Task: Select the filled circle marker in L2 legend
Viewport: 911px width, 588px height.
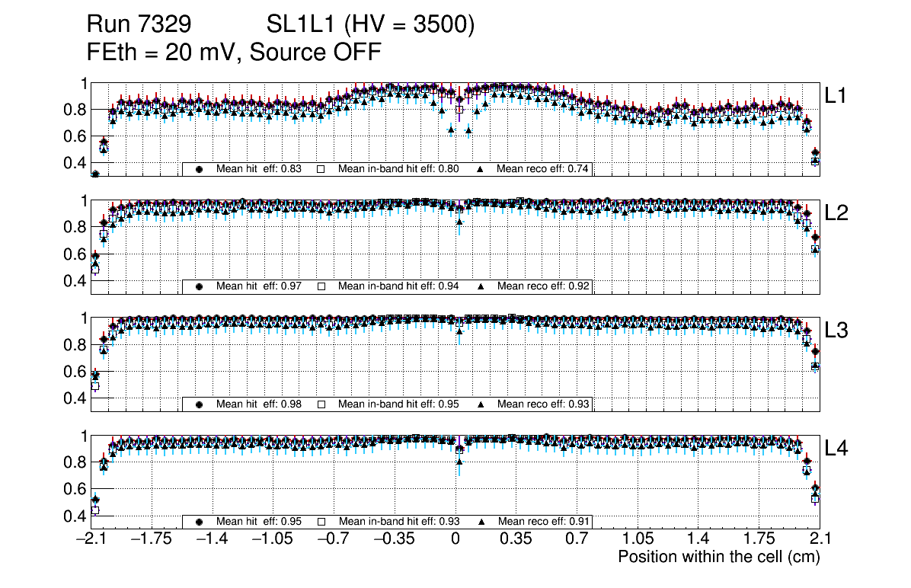Action: pyautogui.click(x=200, y=287)
